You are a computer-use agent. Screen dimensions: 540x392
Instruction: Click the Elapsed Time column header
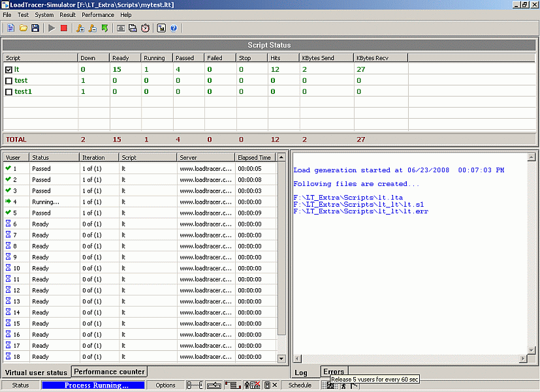(x=254, y=157)
